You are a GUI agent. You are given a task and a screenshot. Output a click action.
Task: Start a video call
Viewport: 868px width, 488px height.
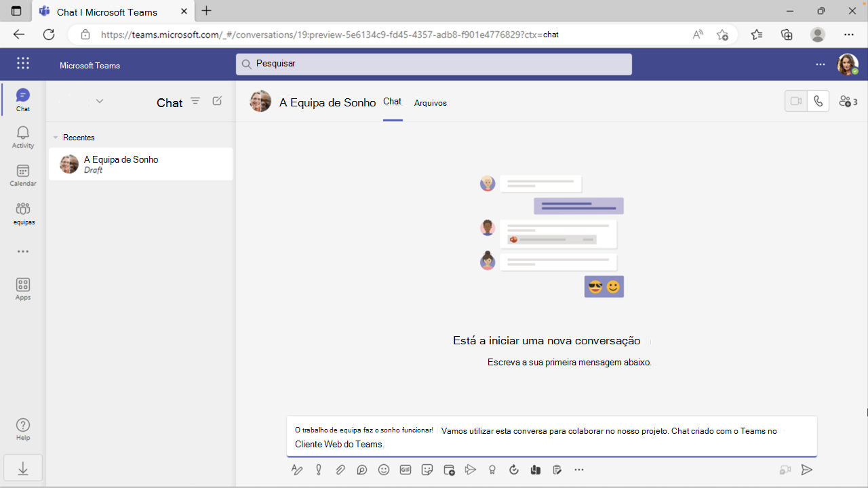796,102
